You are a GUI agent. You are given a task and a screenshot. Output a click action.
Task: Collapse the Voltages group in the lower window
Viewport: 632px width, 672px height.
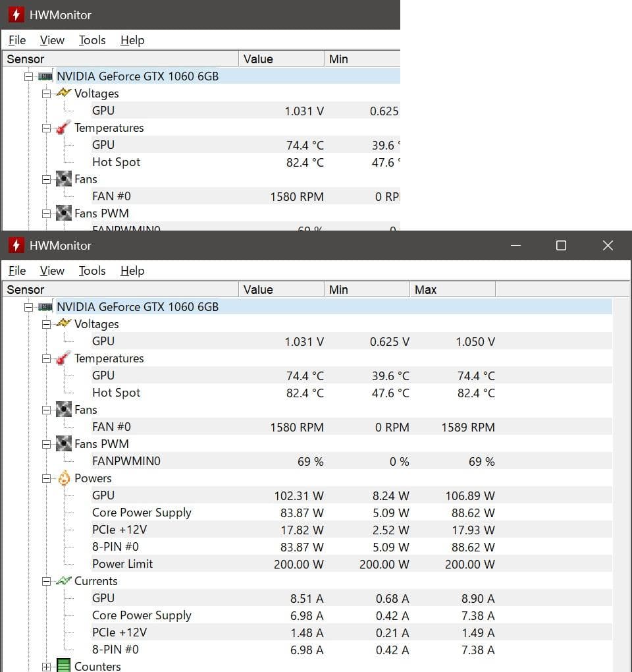tap(46, 324)
